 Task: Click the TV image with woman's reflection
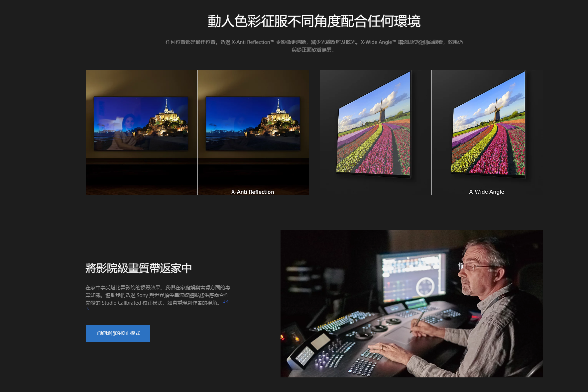(141, 124)
